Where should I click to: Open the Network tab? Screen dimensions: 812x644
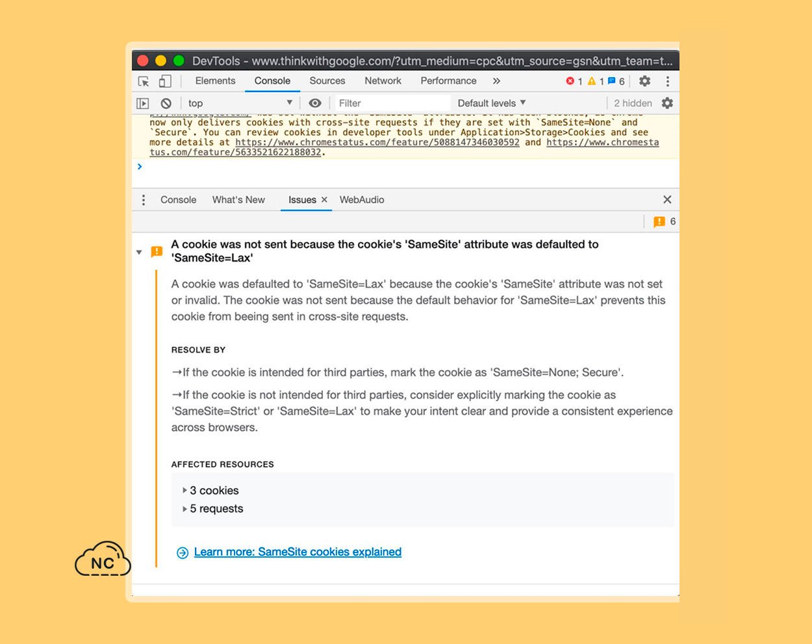tap(383, 80)
